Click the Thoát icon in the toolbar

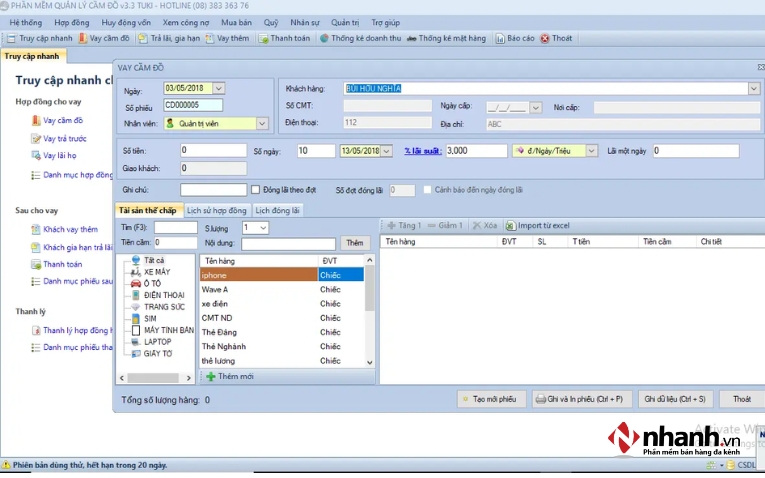pos(545,38)
